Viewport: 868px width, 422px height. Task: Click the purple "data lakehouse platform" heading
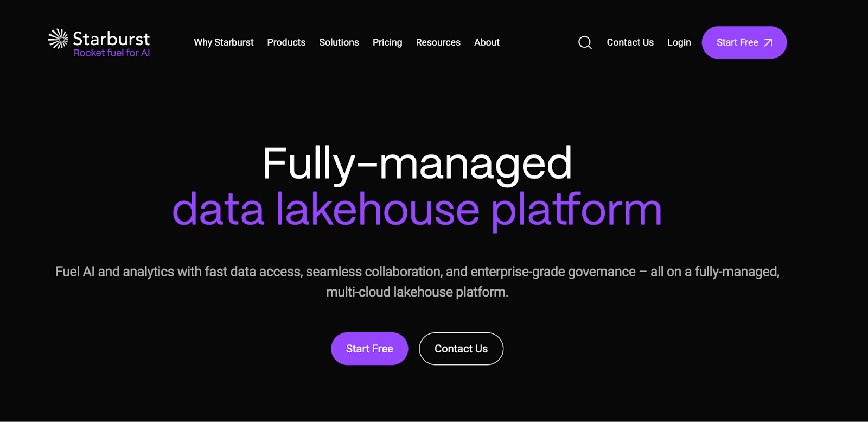[417, 210]
